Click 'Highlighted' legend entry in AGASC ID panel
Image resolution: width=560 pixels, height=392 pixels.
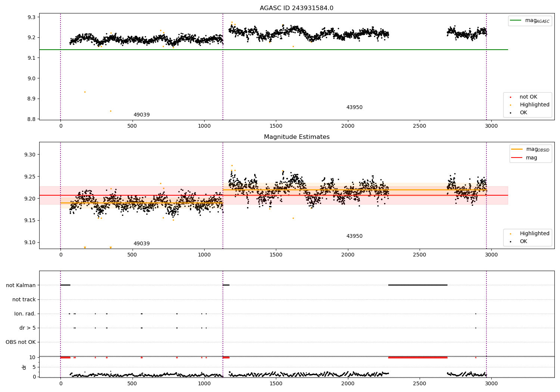point(534,105)
